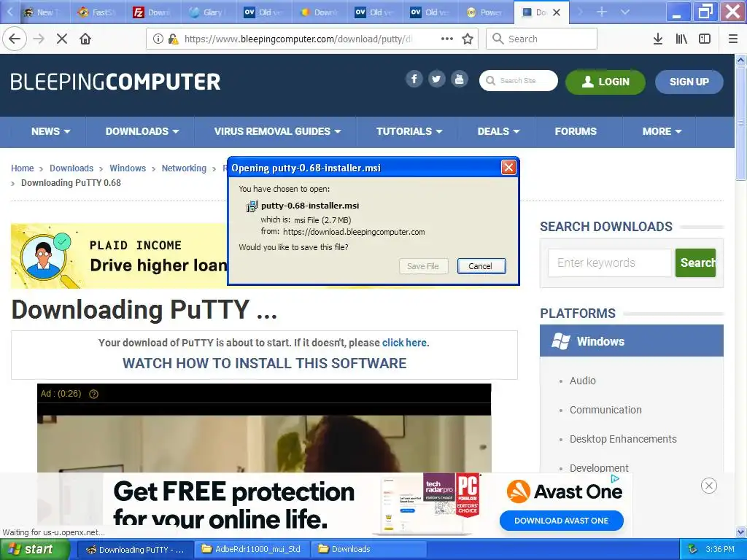Open the Firefox downloads arrow icon
The width and height of the screenshot is (747, 560).
click(x=658, y=39)
